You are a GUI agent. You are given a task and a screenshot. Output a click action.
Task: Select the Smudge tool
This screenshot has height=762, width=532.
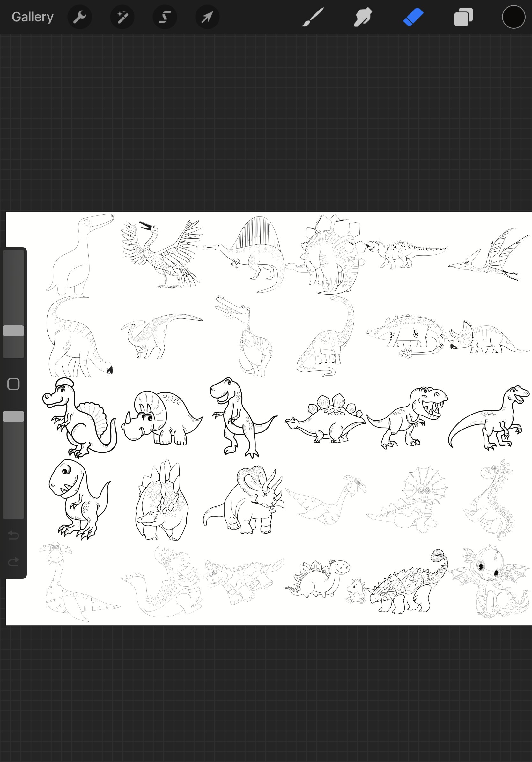tap(363, 17)
